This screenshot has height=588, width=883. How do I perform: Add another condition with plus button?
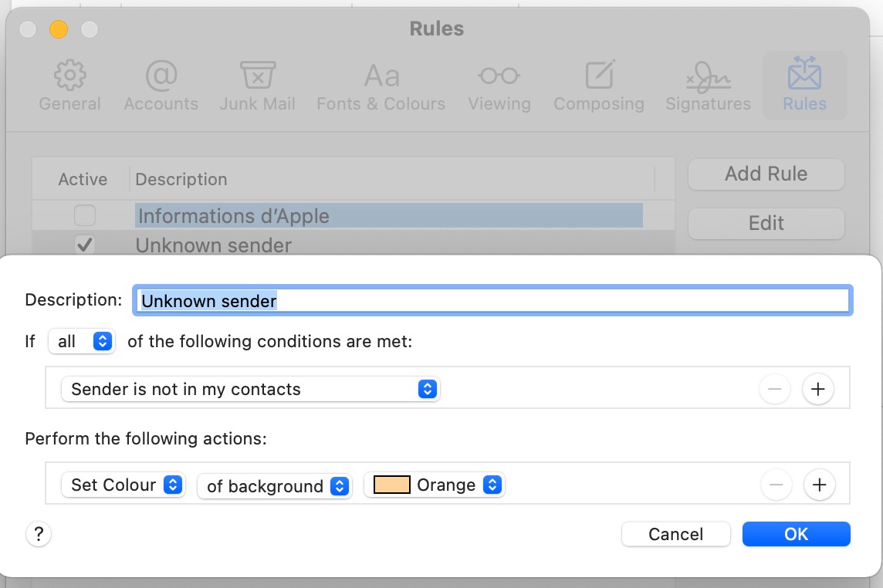coord(818,390)
